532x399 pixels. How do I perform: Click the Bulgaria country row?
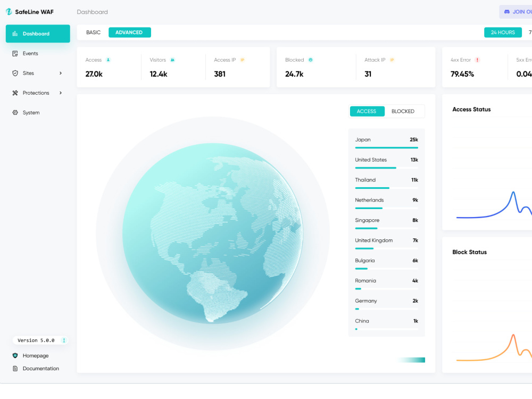coord(386,264)
